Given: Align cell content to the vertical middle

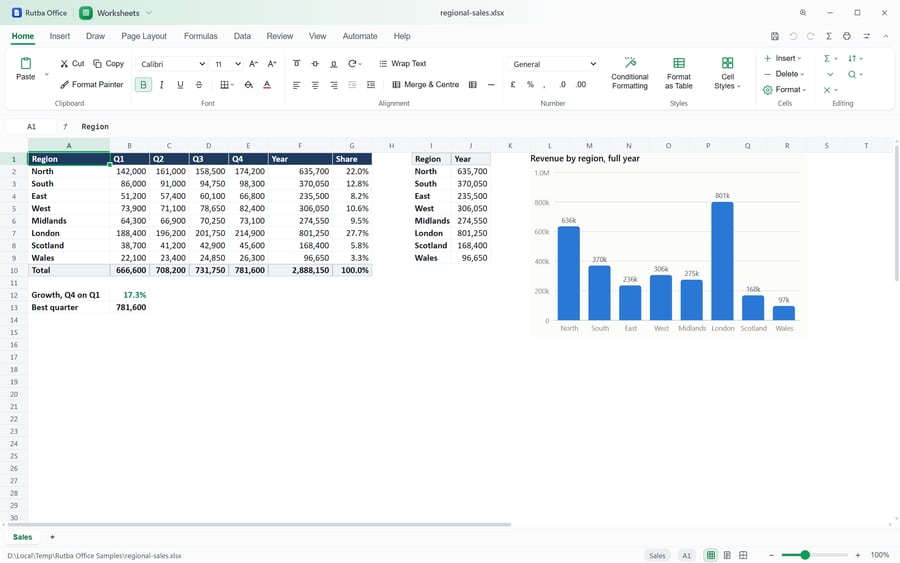Looking at the screenshot, I should tap(315, 64).
